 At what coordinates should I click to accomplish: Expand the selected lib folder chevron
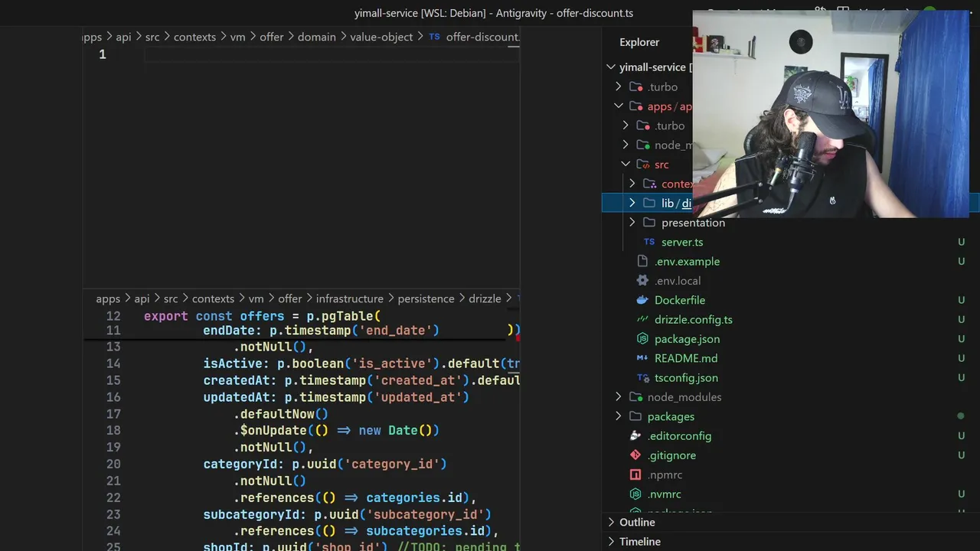(x=632, y=203)
